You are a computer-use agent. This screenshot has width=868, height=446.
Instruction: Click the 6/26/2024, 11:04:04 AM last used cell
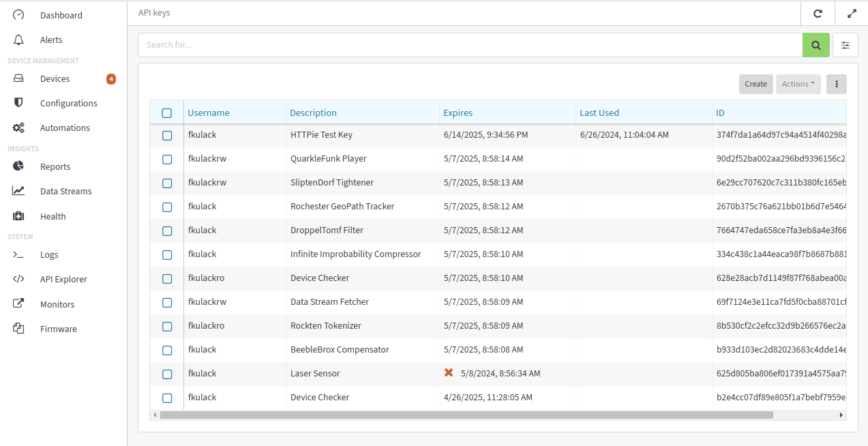point(625,134)
